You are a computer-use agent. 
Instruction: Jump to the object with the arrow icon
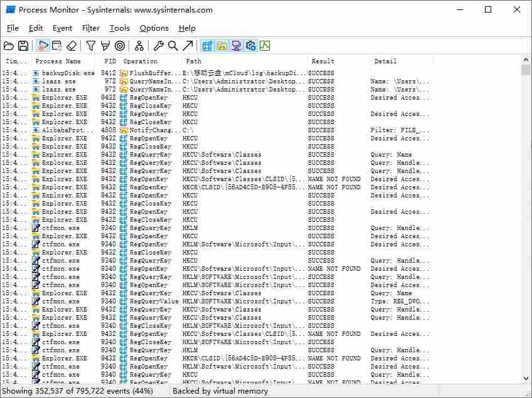tap(188, 46)
